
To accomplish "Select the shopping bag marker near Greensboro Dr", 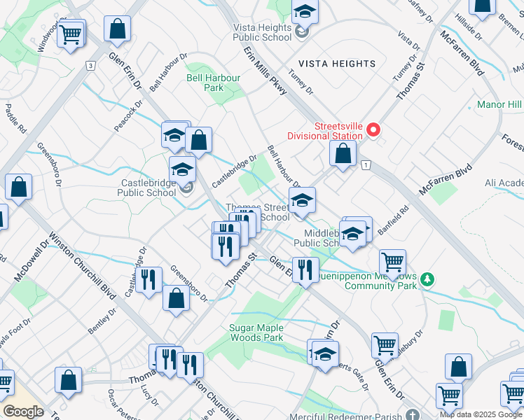I will pyautogui.click(x=176, y=297).
